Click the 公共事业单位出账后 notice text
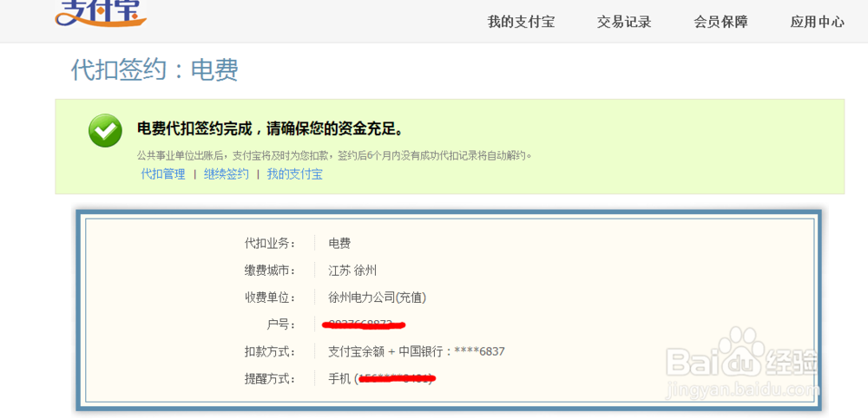The image size is (868, 419). (334, 155)
